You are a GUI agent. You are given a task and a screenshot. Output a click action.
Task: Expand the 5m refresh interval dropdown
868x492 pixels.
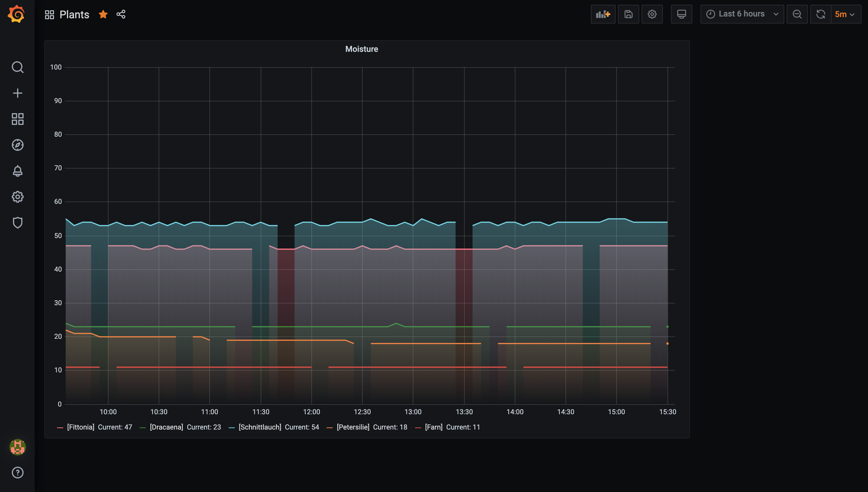845,14
